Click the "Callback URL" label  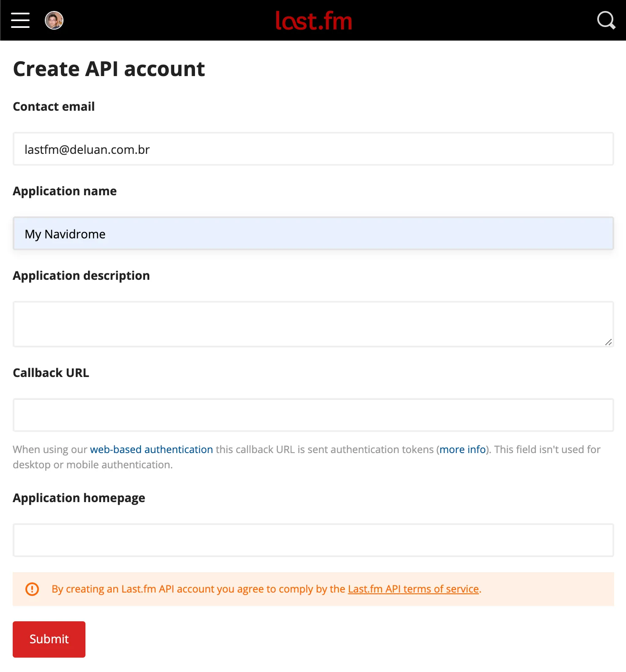51,373
